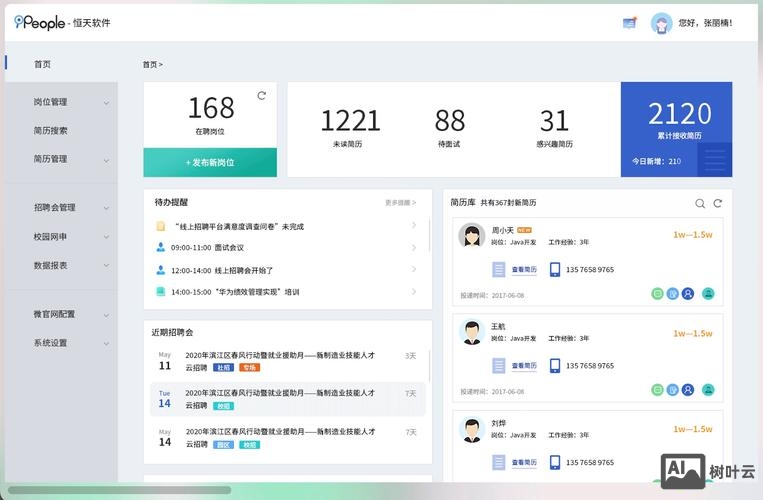Open 岗位管理 in the sidebar

click(x=51, y=102)
